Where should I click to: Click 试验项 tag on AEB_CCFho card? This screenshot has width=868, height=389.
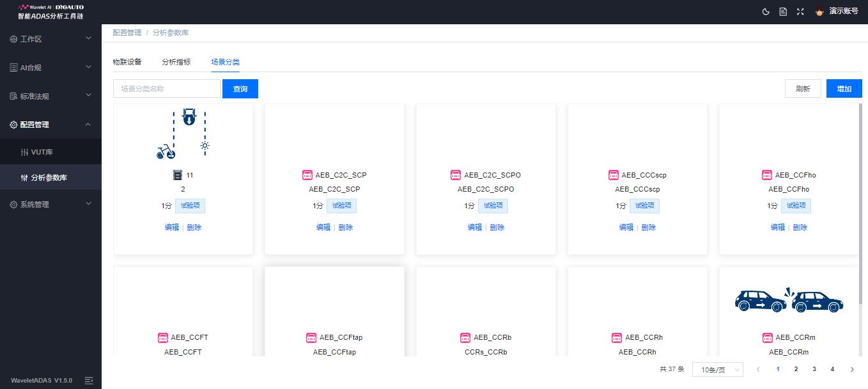tap(796, 206)
